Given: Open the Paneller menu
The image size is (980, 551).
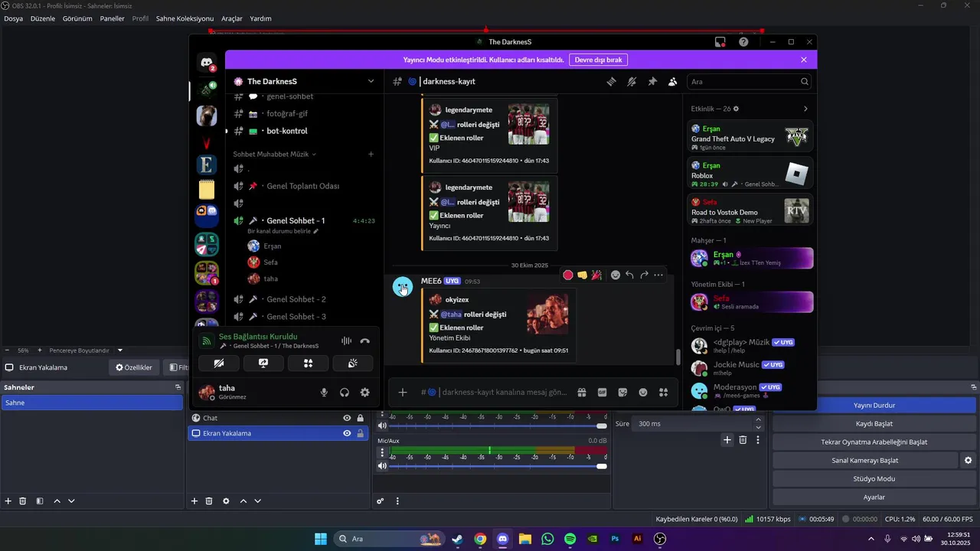Looking at the screenshot, I should click(113, 18).
